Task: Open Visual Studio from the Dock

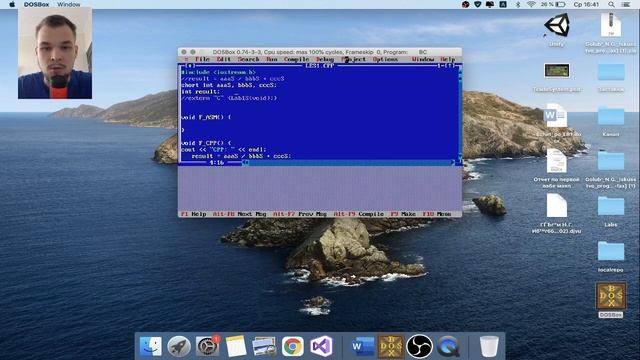Action: (321, 346)
